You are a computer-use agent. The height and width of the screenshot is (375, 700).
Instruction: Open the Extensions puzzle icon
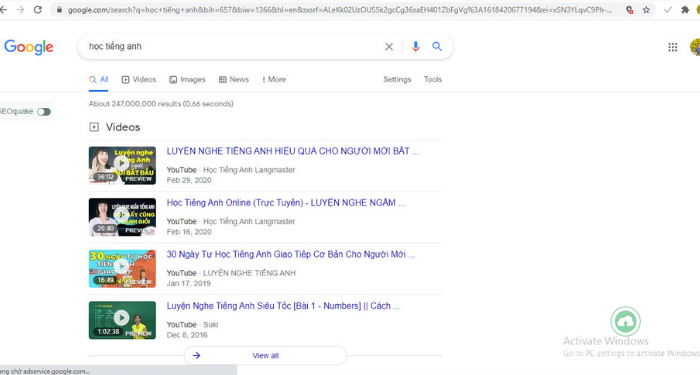[685, 10]
